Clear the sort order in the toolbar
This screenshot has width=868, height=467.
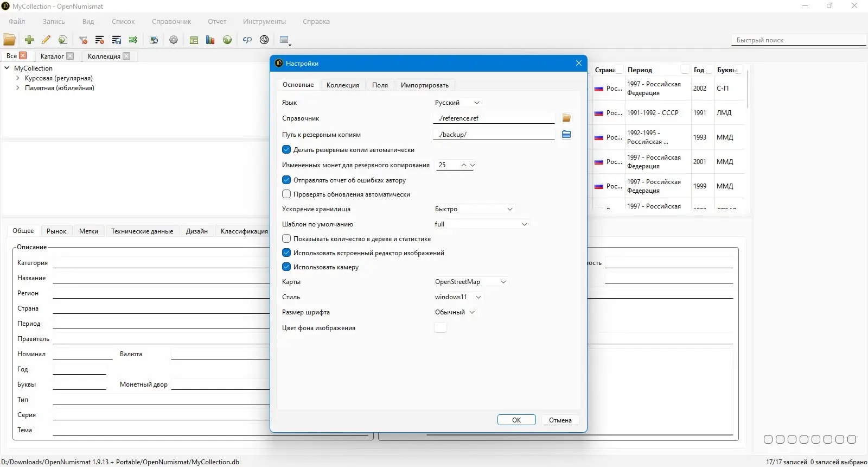tap(100, 40)
